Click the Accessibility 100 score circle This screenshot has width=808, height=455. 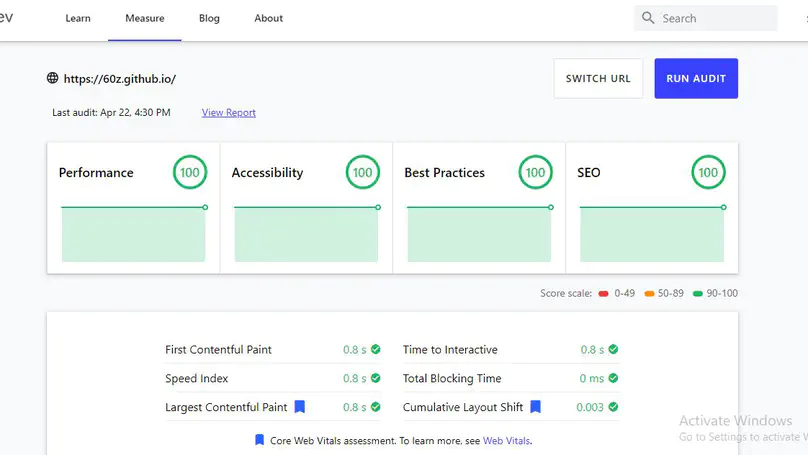[x=363, y=172]
